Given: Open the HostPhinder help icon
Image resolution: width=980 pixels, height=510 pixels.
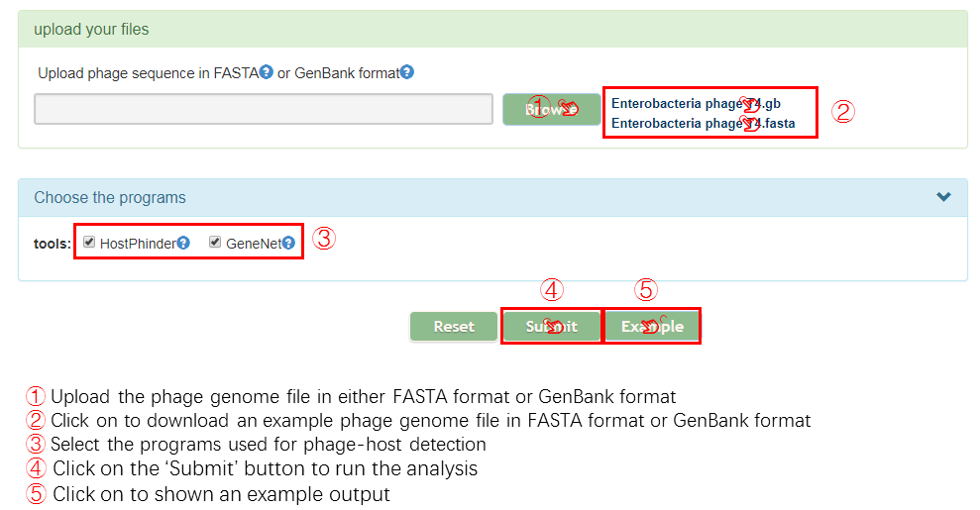Looking at the screenshot, I should click(x=183, y=243).
